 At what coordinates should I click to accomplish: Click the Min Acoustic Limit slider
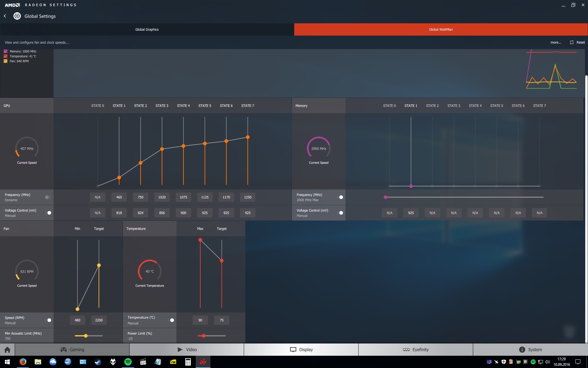(89, 336)
